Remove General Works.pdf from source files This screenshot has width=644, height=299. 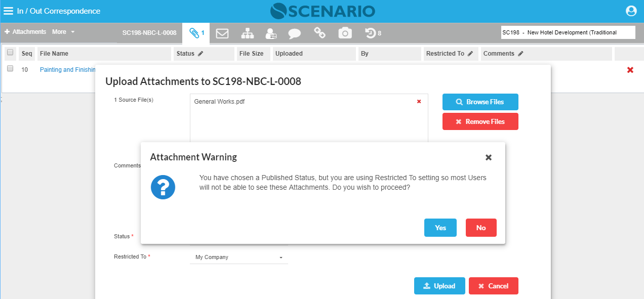419,101
